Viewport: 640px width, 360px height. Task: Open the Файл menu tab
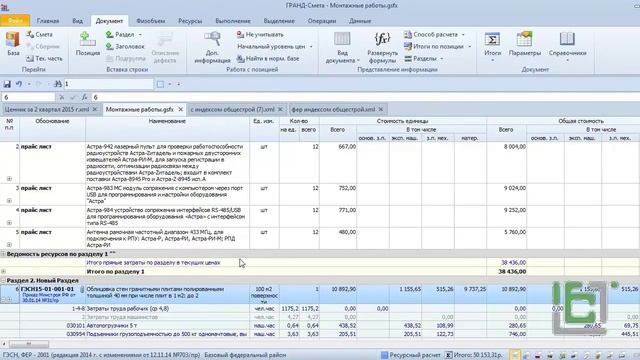pos(15,20)
